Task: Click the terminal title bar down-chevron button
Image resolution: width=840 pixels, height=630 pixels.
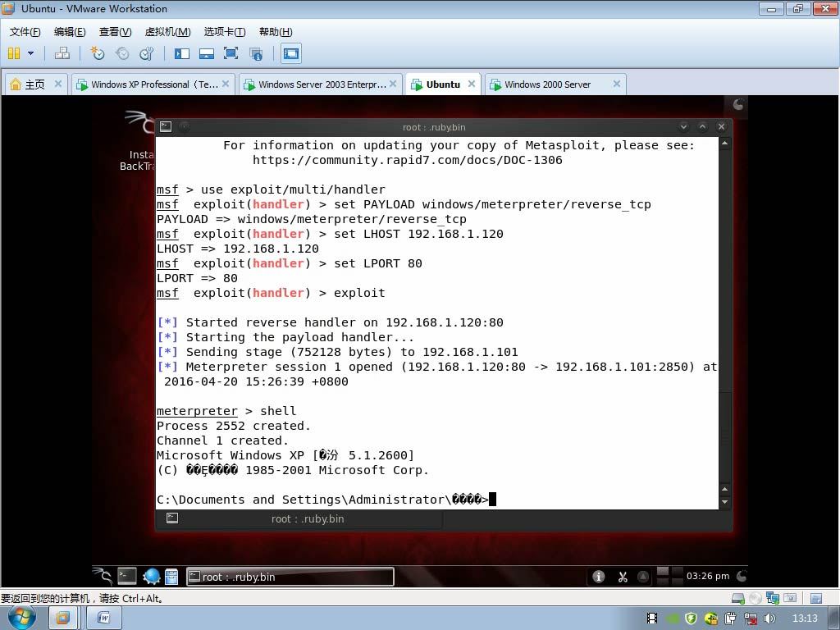Action: click(x=683, y=126)
